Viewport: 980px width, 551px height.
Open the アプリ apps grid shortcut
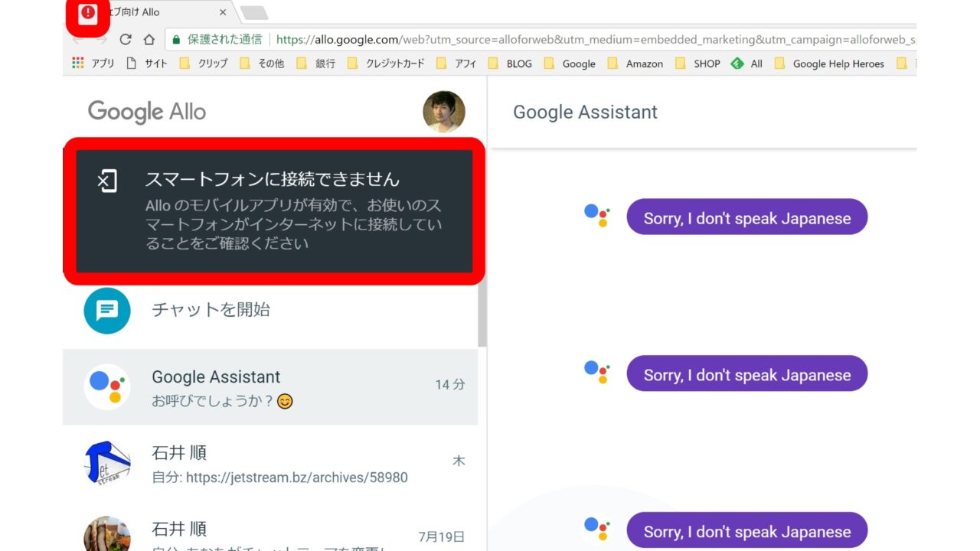(78, 64)
